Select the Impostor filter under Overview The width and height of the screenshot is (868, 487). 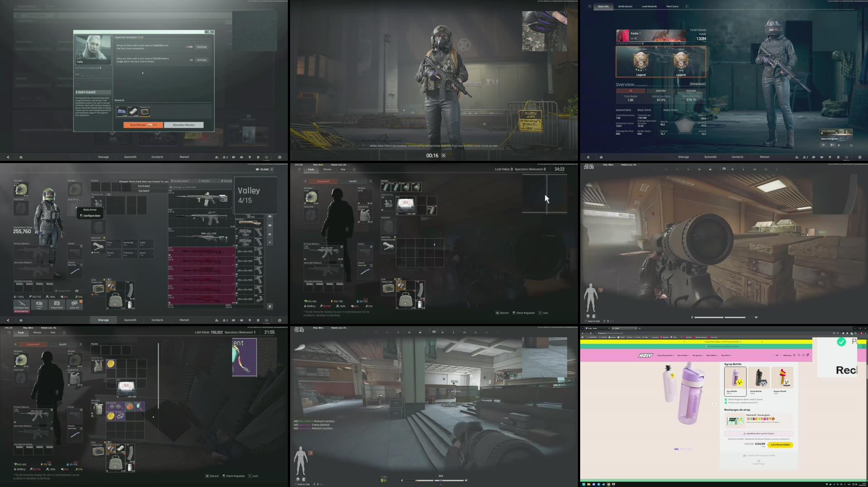pyautogui.click(x=691, y=91)
